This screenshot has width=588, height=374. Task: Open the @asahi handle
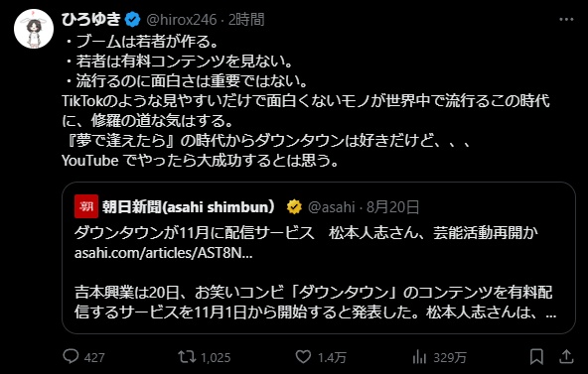331,206
